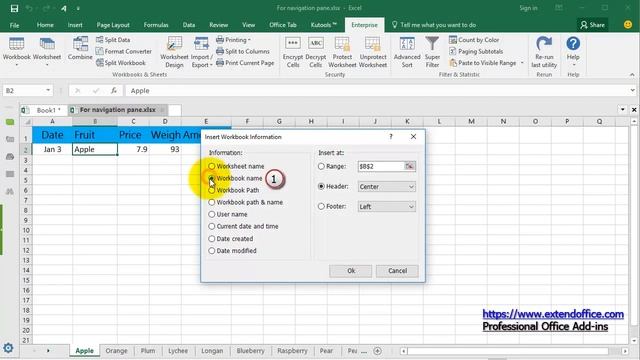This screenshot has width=640, height=360.
Task: Select the Date modified option
Action: click(232, 251)
